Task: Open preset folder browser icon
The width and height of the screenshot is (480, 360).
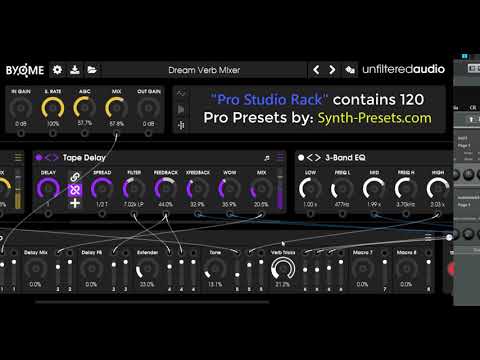Action: click(92, 70)
